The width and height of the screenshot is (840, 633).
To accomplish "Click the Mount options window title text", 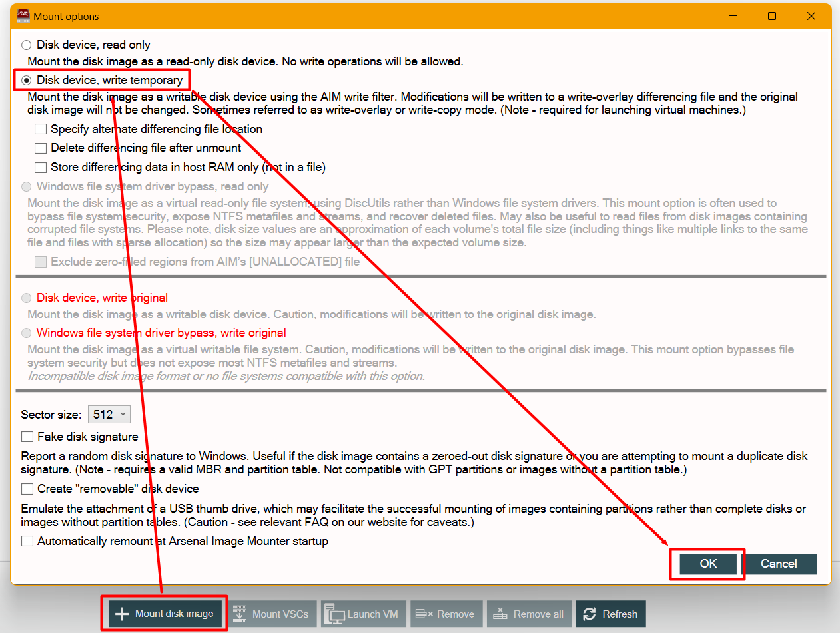I will click(66, 16).
